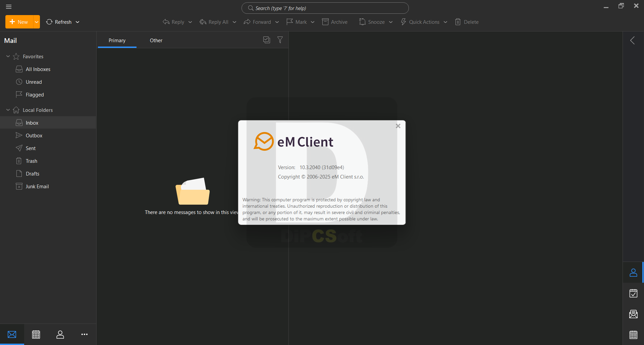This screenshot has width=644, height=345.
Task: Open the Forward dropdown chevron
Action: click(277, 22)
